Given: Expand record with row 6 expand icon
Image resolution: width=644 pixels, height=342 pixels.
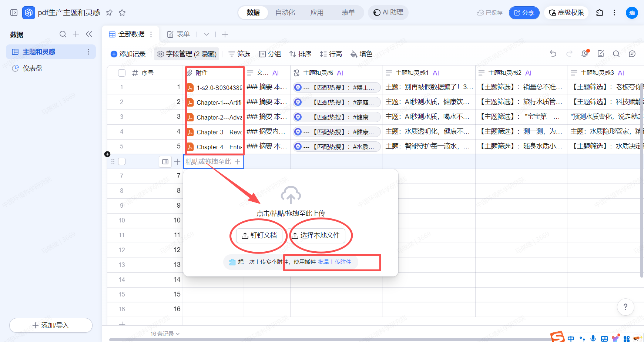Looking at the screenshot, I should point(165,162).
